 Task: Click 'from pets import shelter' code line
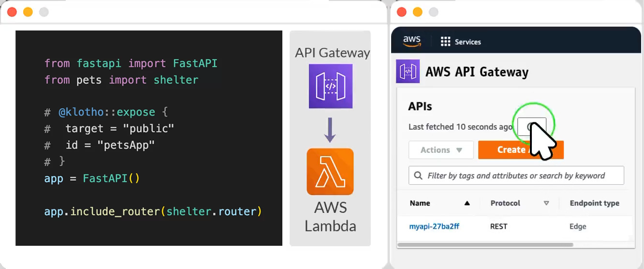point(121,79)
